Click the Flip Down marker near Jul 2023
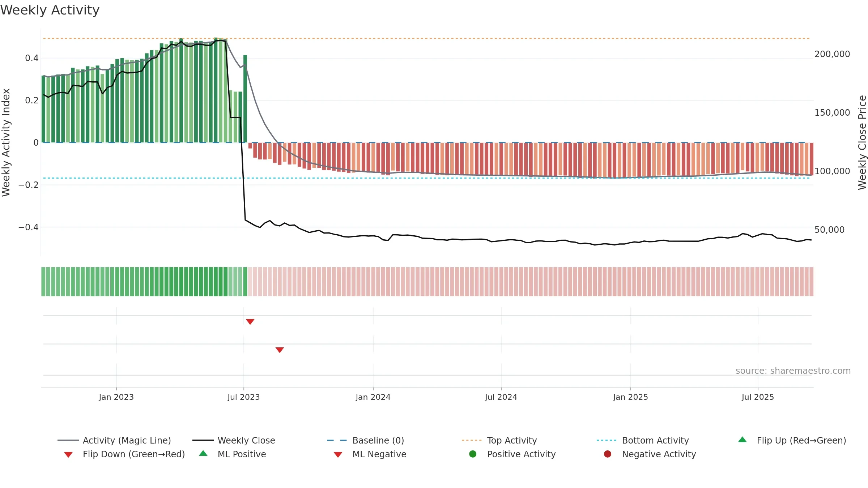The width and height of the screenshot is (868, 488). pyautogui.click(x=250, y=322)
